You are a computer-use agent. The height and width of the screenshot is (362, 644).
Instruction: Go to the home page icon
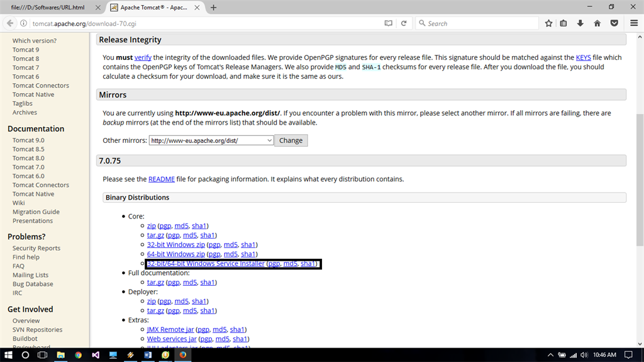click(x=597, y=23)
